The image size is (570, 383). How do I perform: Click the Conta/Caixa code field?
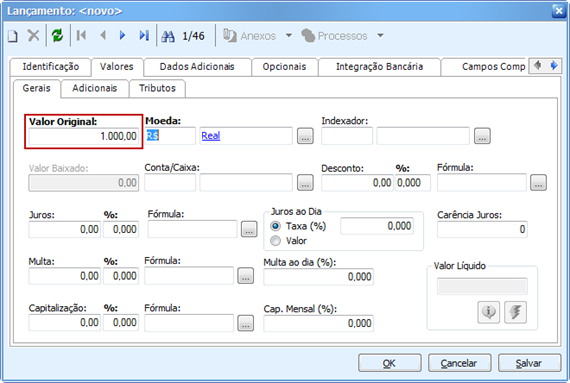coord(170,182)
